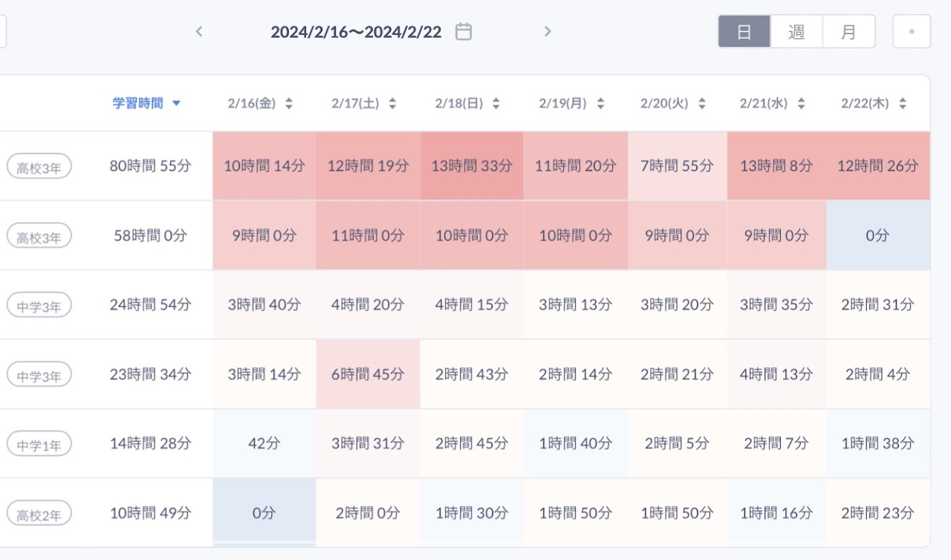Open the calendar date picker icon

point(464,31)
